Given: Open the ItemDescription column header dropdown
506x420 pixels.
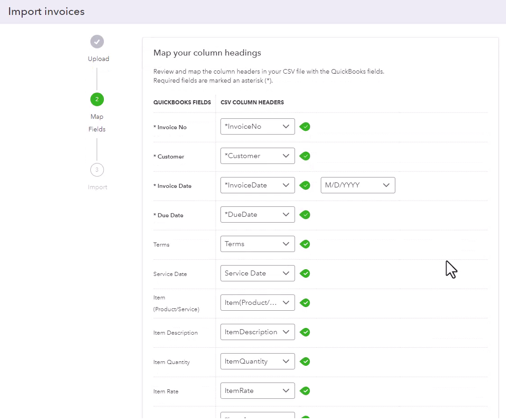Looking at the screenshot, I should (x=258, y=332).
